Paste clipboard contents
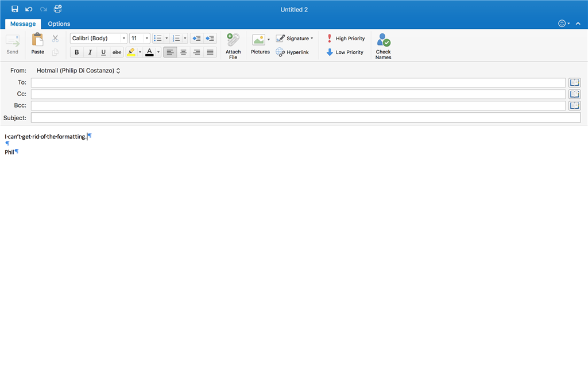Screen dimensions: 588x368 coord(37,44)
